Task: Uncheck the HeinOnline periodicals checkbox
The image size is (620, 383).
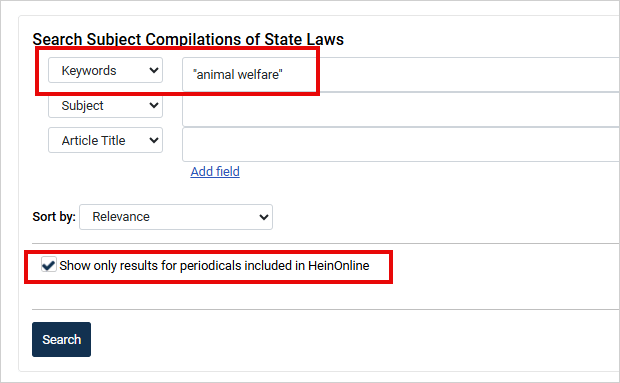Action: (x=49, y=265)
